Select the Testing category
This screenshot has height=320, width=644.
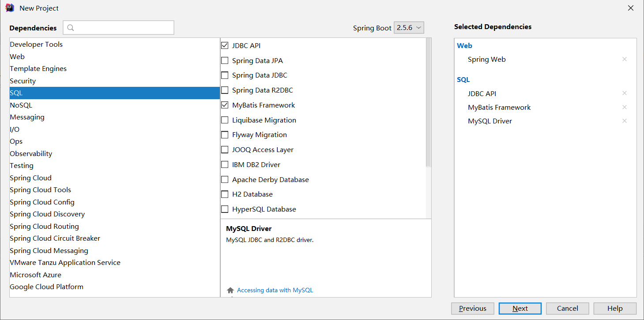[115, 166]
